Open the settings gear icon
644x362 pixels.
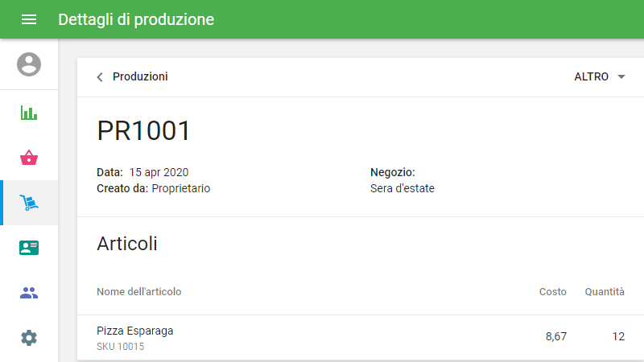tap(29, 338)
